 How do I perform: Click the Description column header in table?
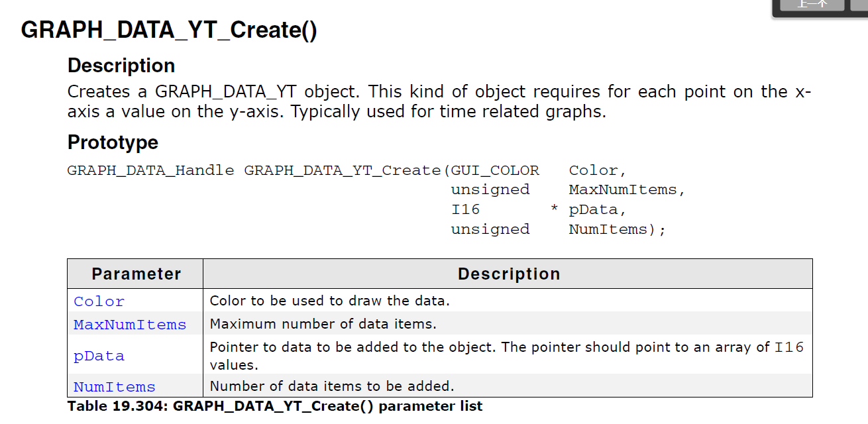pyautogui.click(x=508, y=274)
